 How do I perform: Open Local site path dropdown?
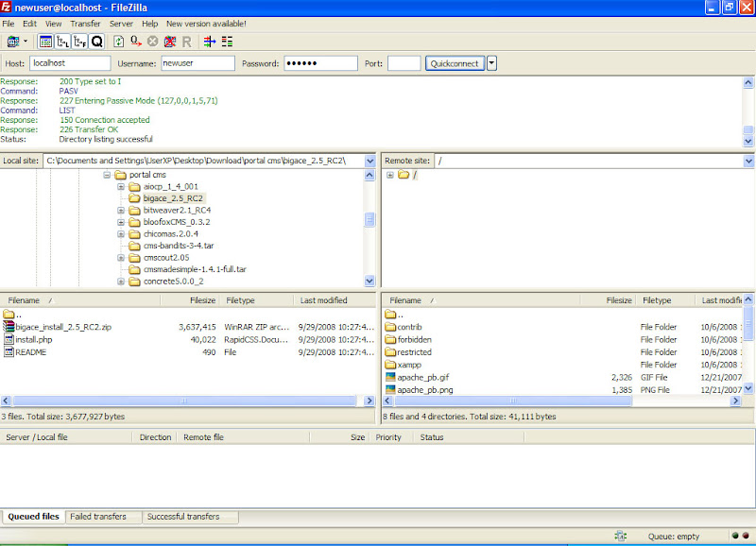[369, 161]
